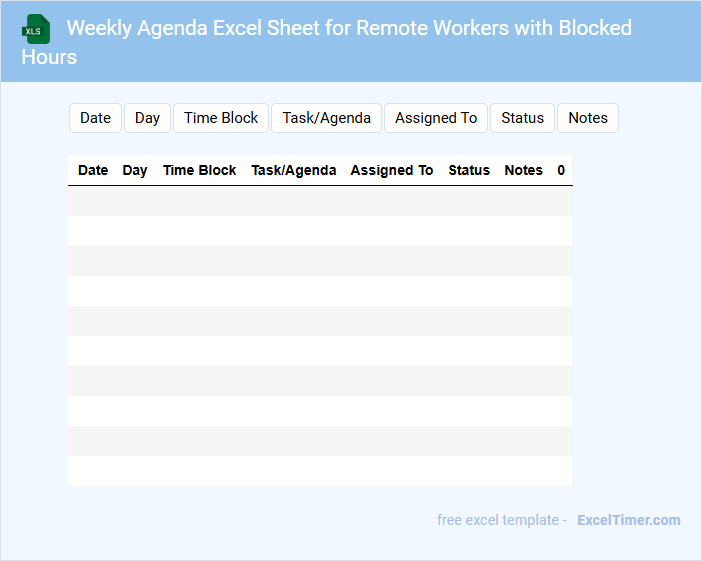Click the Status tag button
Image resolution: width=702 pixels, height=561 pixels.
[x=522, y=118]
